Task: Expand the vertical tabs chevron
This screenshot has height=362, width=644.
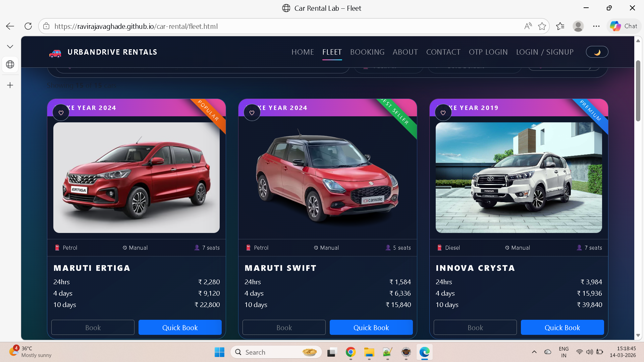Action: pyautogui.click(x=10, y=47)
